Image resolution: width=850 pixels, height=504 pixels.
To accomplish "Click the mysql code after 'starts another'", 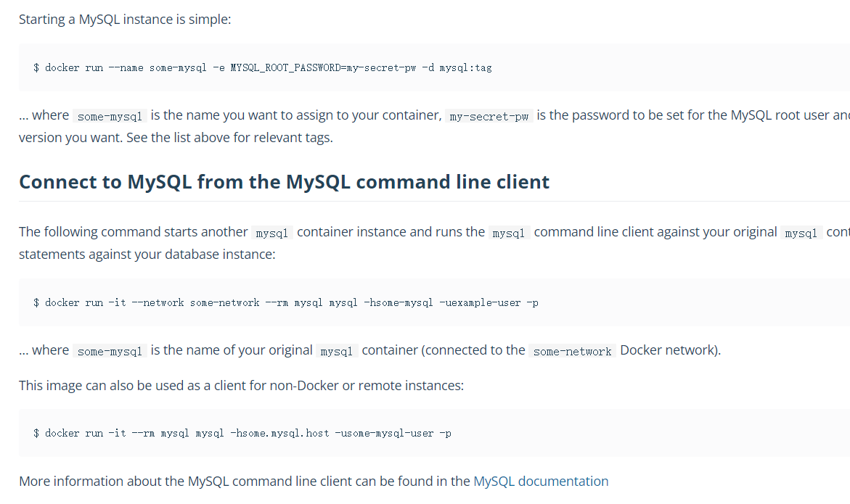I will click(271, 234).
